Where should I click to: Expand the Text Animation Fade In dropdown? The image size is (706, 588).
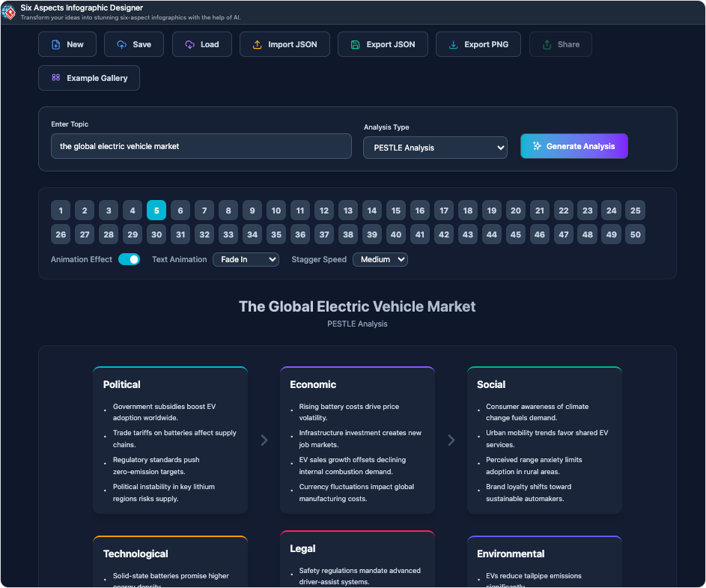coord(246,260)
